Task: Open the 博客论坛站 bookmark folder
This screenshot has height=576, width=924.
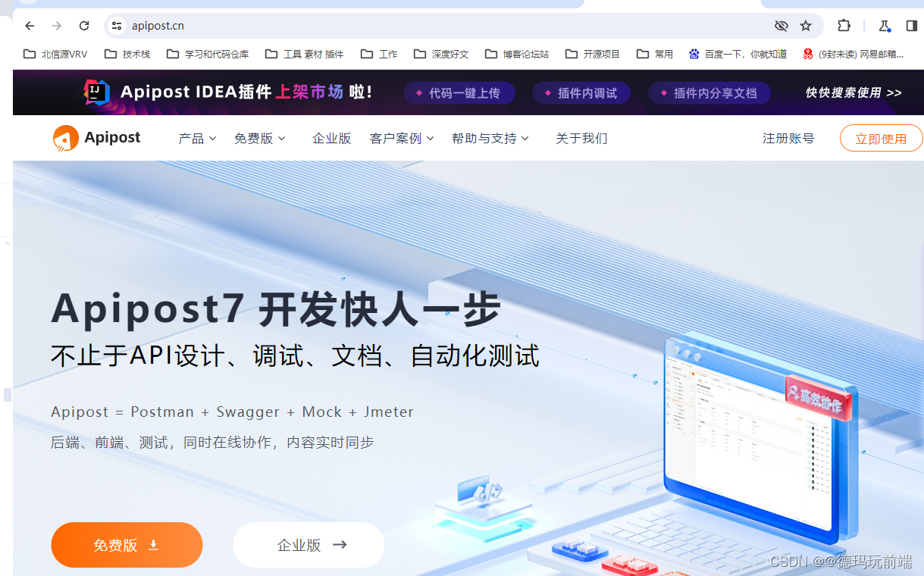Action: click(x=516, y=54)
